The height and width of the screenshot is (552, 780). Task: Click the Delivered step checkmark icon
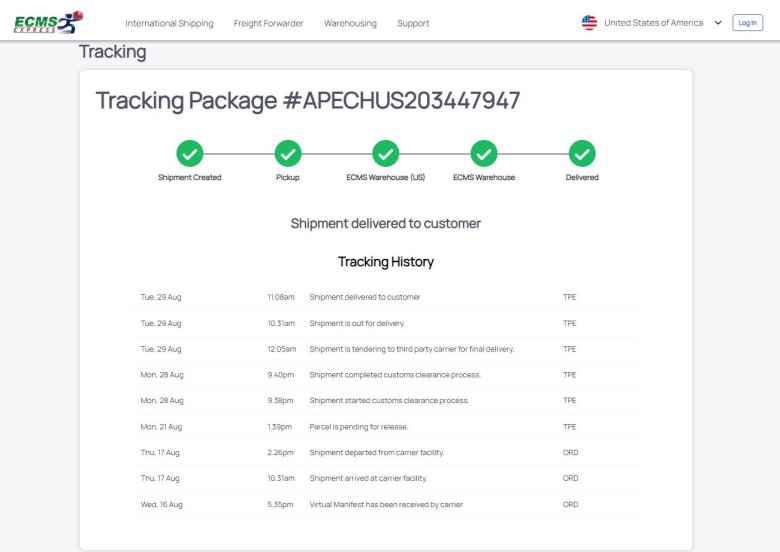(x=582, y=153)
